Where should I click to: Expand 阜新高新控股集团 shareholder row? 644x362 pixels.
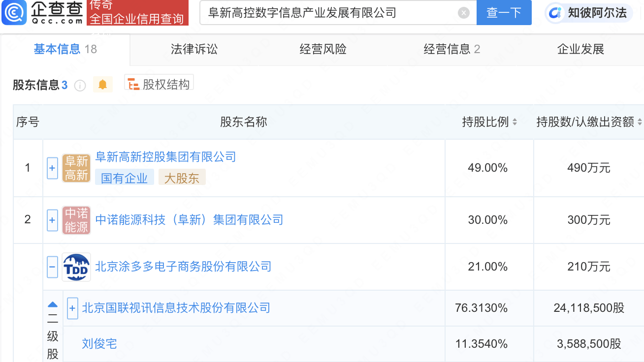click(52, 168)
